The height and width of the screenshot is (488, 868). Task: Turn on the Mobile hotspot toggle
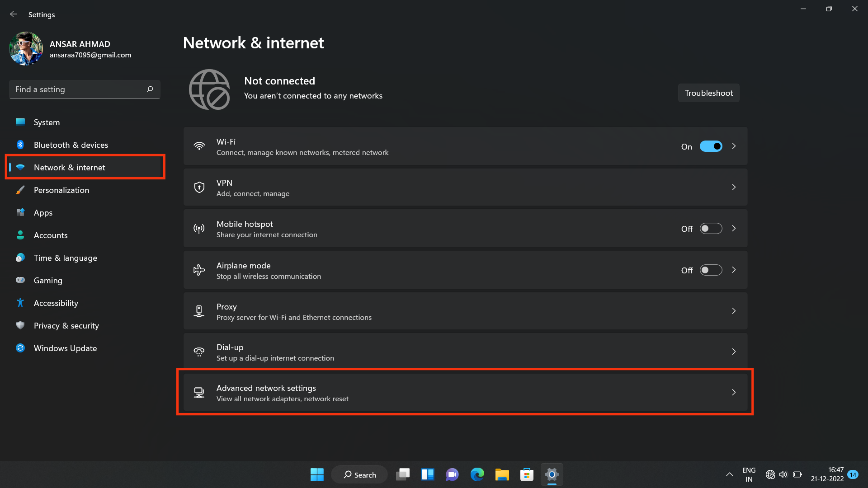click(711, 229)
